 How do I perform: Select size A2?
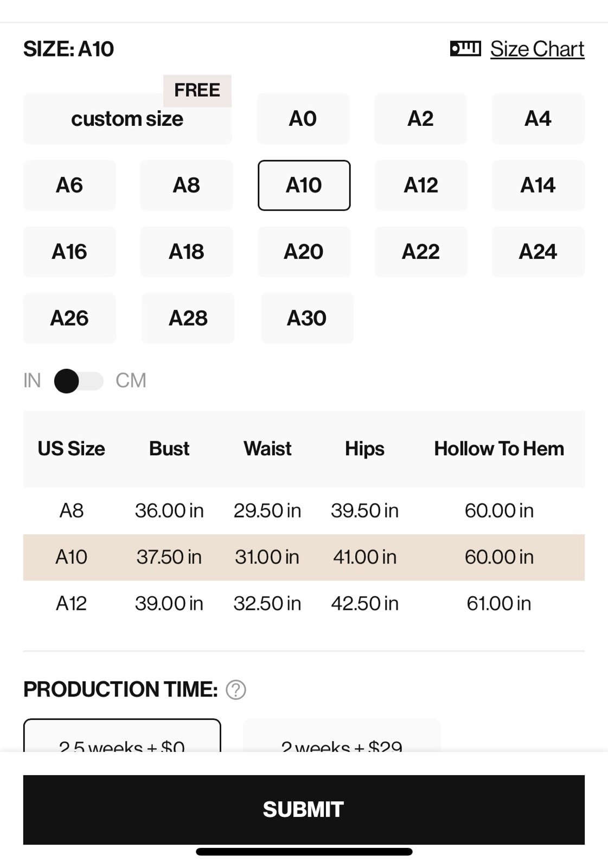pyautogui.click(x=420, y=119)
